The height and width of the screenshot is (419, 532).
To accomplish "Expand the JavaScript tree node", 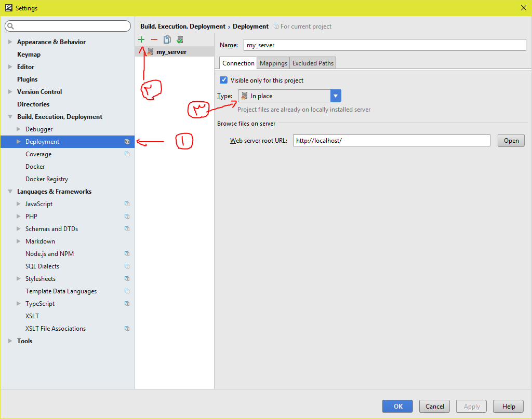I will click(x=19, y=204).
